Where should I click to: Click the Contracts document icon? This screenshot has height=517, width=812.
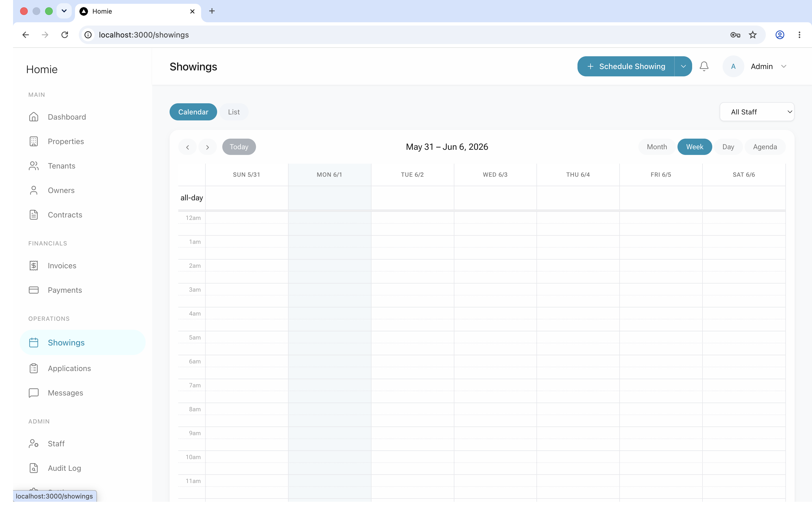(34, 215)
